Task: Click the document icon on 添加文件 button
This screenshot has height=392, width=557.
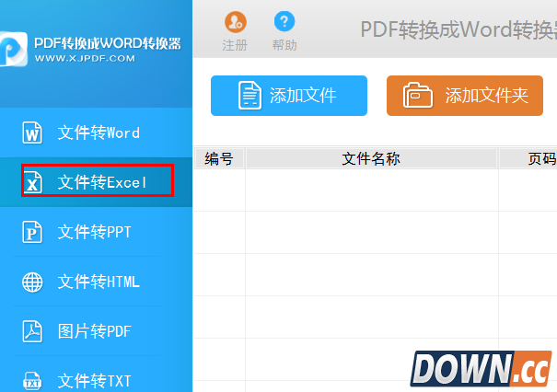Action: (249, 95)
